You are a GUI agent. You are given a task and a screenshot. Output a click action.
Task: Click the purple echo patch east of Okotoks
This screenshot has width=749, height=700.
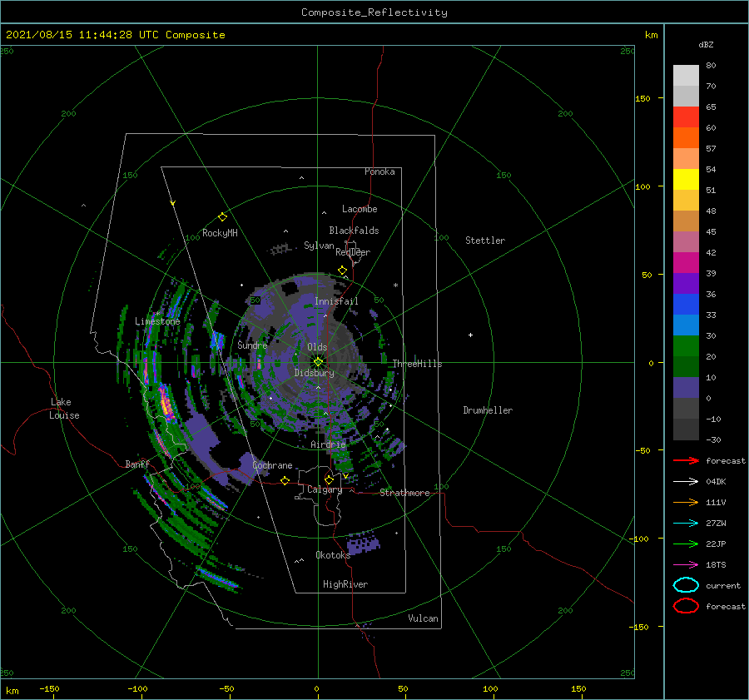pyautogui.click(x=363, y=544)
